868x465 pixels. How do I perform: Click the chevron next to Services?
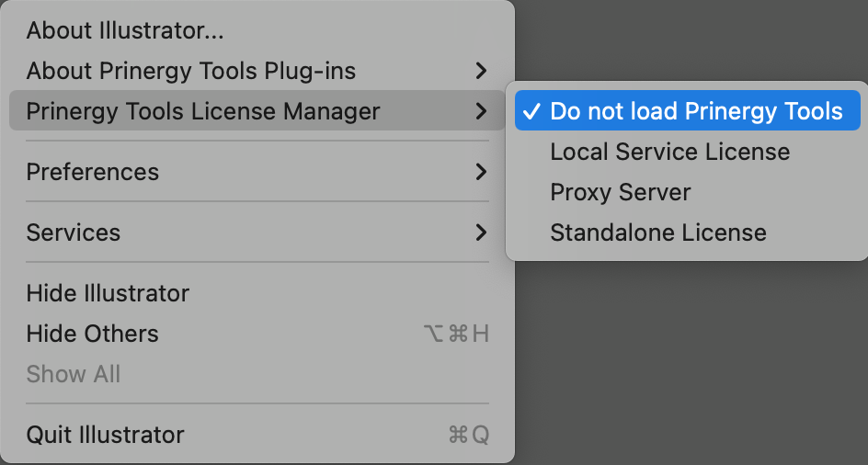pos(481,232)
